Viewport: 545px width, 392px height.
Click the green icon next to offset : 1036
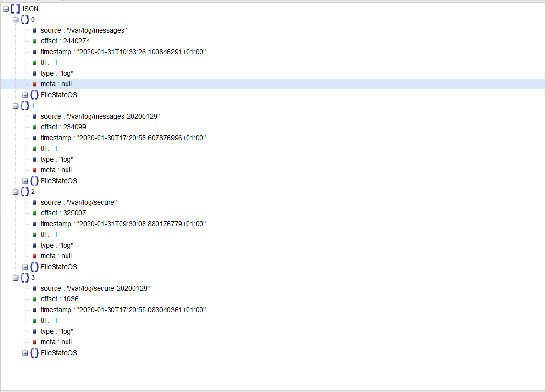coord(34,299)
